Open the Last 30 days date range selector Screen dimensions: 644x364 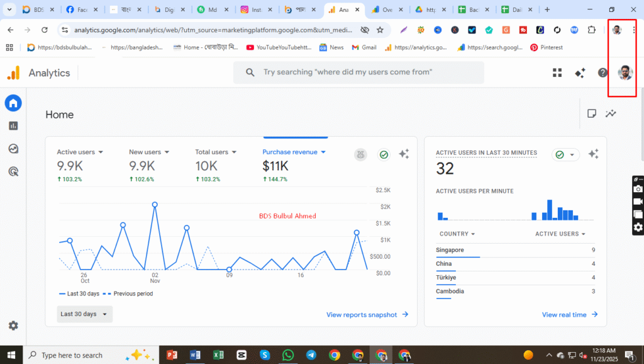coord(84,314)
